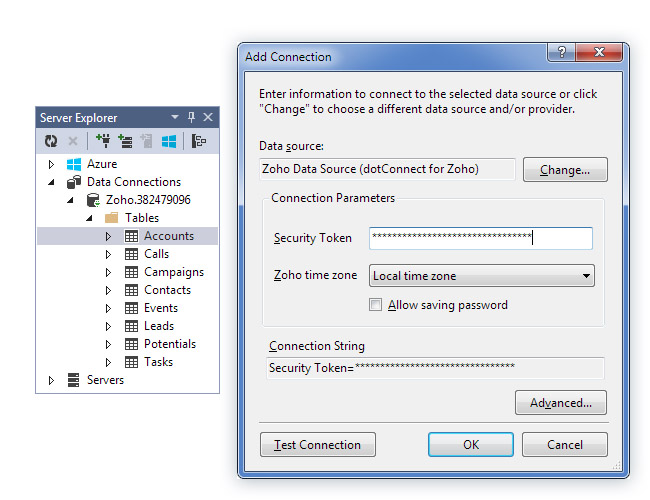Click the Stop Refresh X icon in Server Explorer toolbar
The image size is (650, 500).
coord(73,141)
